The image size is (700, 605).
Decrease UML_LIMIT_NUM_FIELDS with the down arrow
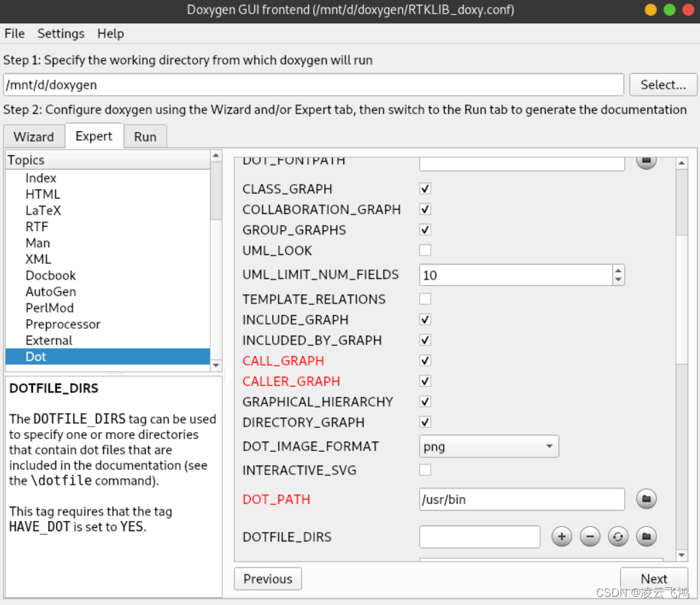[x=618, y=280]
